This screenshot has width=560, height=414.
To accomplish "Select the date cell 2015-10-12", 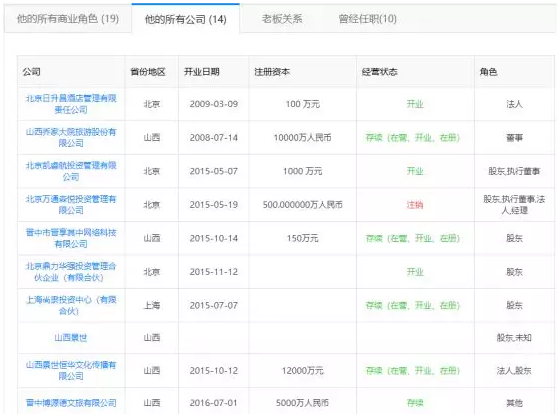I will pos(214,370).
